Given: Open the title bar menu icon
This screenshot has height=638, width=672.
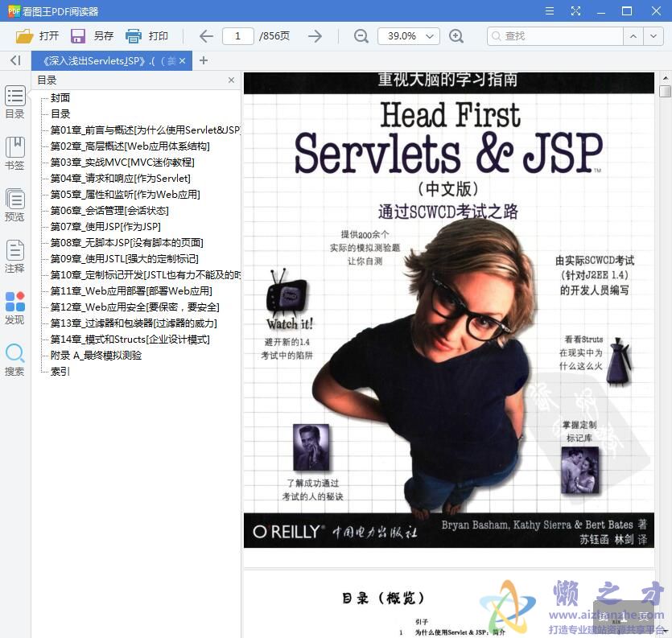Looking at the screenshot, I should 550,11.
